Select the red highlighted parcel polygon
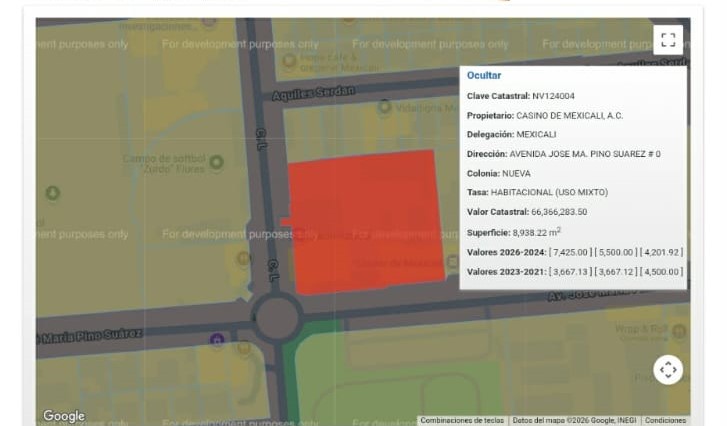Image resolution: width=727 pixels, height=426 pixels. point(365,222)
